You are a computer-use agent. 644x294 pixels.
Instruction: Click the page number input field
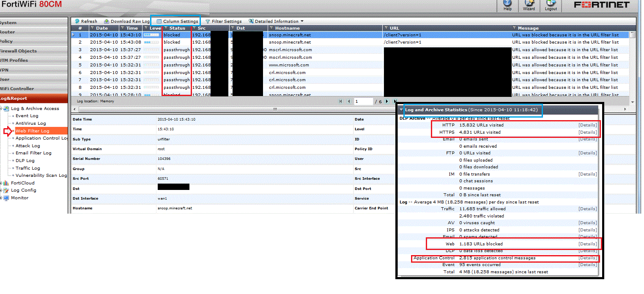pos(364,102)
